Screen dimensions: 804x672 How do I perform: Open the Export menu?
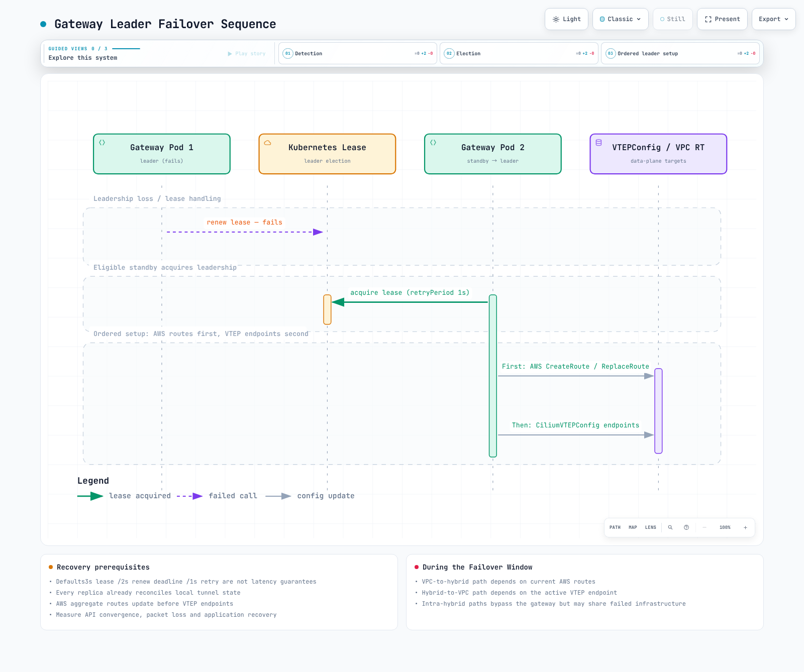[x=773, y=19]
